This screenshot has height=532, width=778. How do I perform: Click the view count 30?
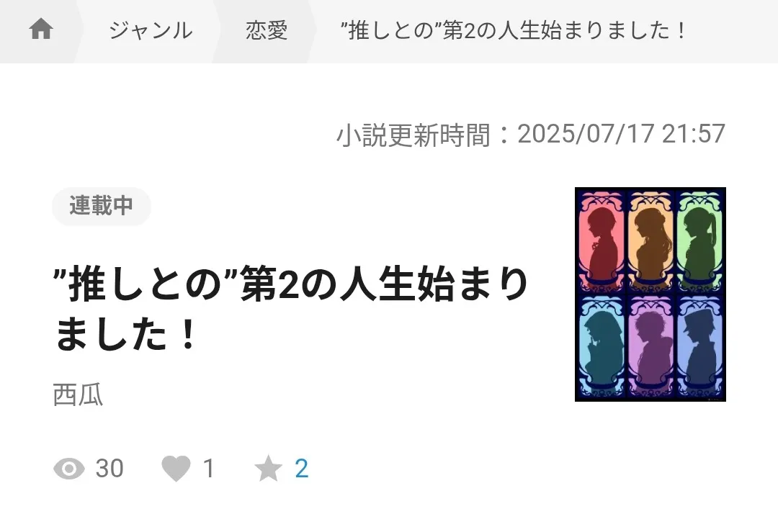109,469
